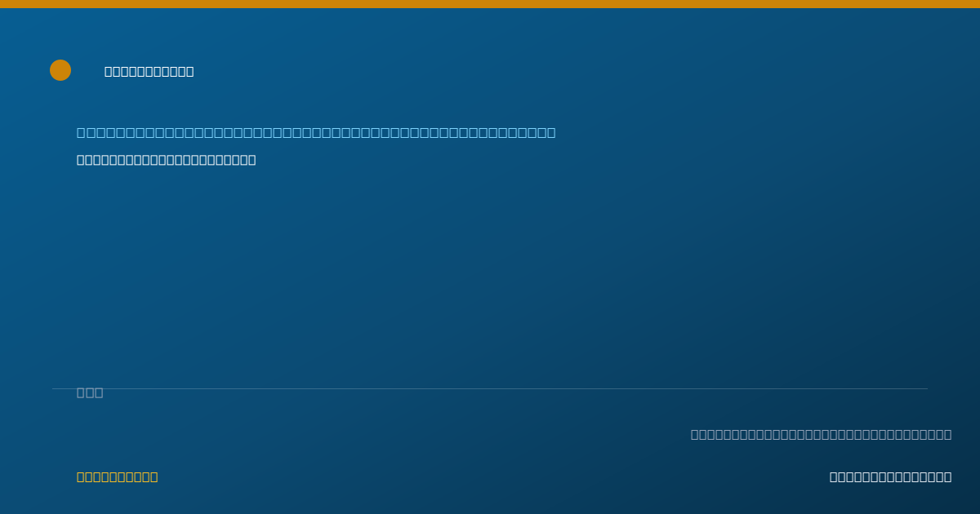Image resolution: width=980 pixels, height=514 pixels.
Task: Click the small dim label under the divider
Action: coord(90,392)
